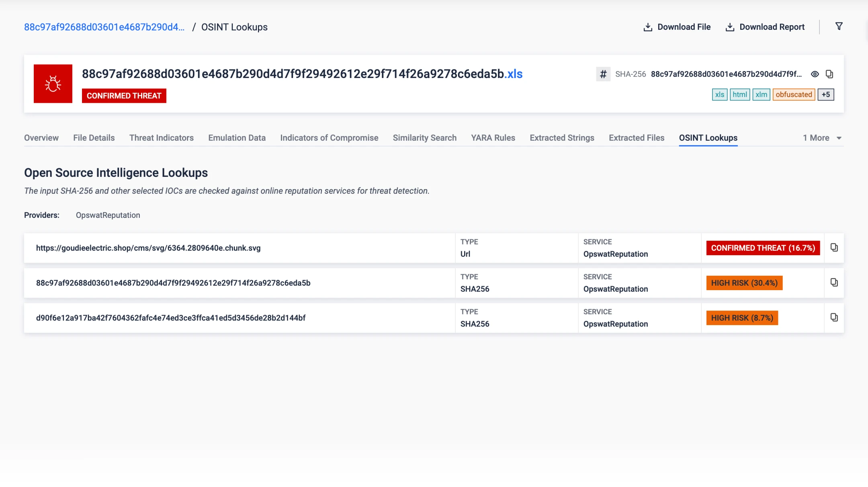Click the hash symbol beside SHA-256
This screenshot has width=868, height=487.
pyautogui.click(x=603, y=74)
